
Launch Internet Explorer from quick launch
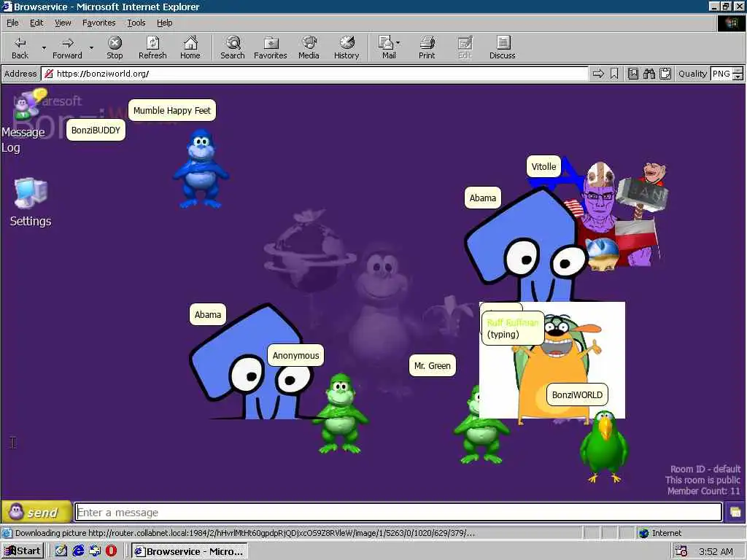point(78,551)
